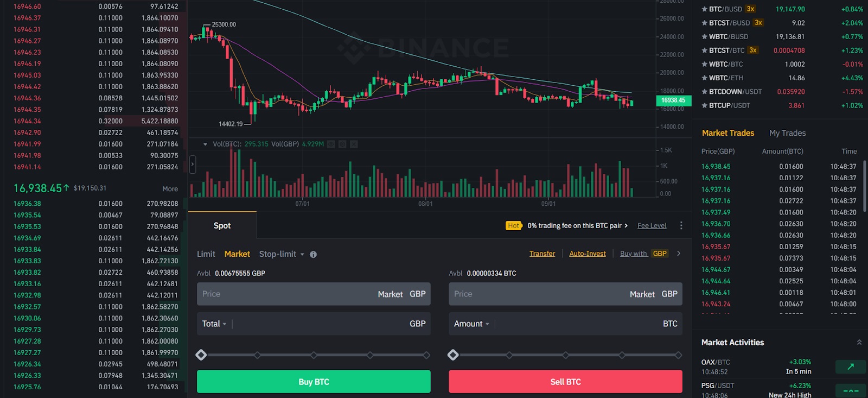Viewport: 868px width, 398px height.
Task: Click order book bid price 16925.76
Action: [27, 387]
